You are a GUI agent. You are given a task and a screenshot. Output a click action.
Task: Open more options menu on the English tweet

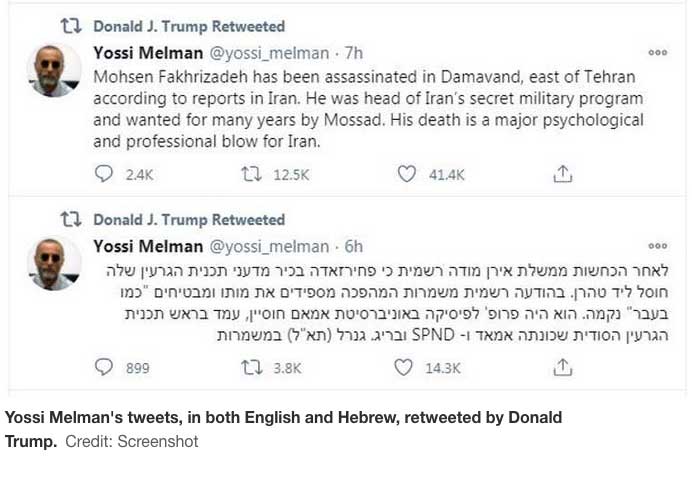657,53
